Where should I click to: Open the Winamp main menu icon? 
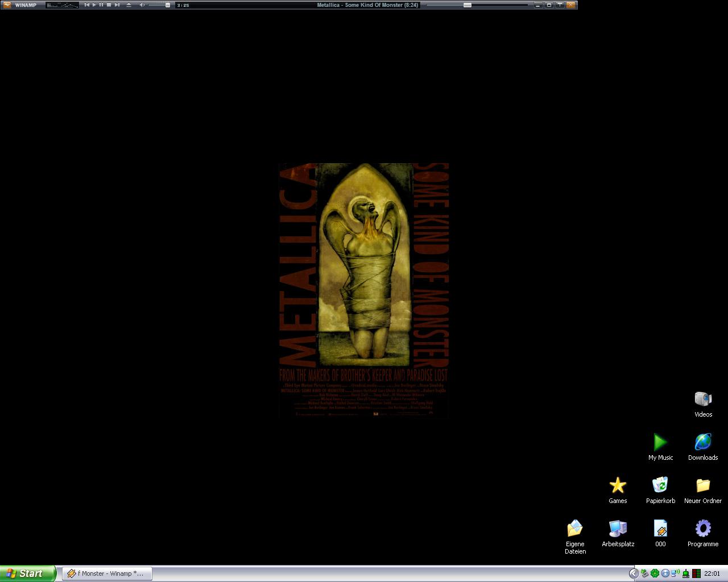coord(7,5)
